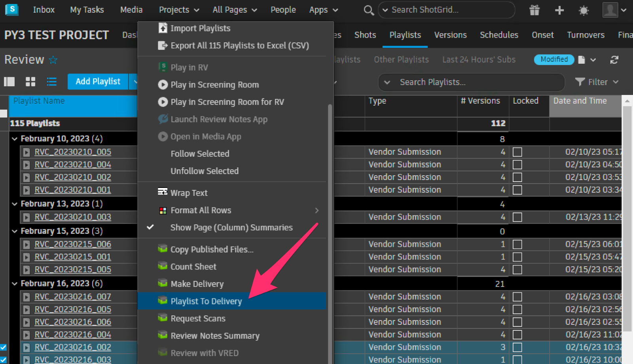The image size is (633, 364).
Task: Click playlist icon for RVC_20230215_006
Action: coord(27,245)
